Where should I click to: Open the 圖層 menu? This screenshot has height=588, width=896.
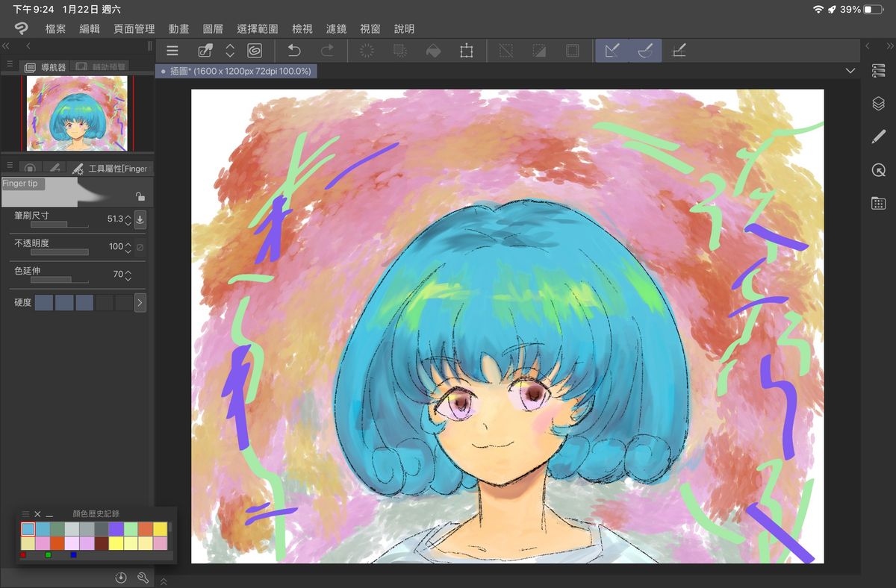213,28
